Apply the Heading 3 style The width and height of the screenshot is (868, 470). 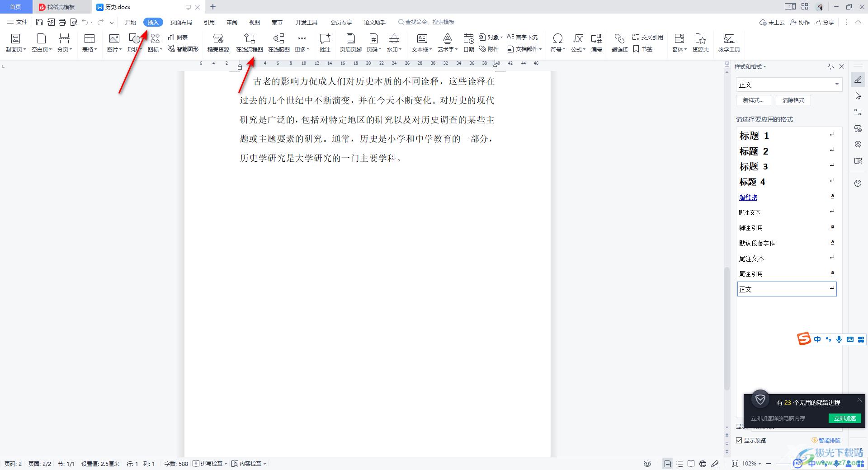pos(787,166)
